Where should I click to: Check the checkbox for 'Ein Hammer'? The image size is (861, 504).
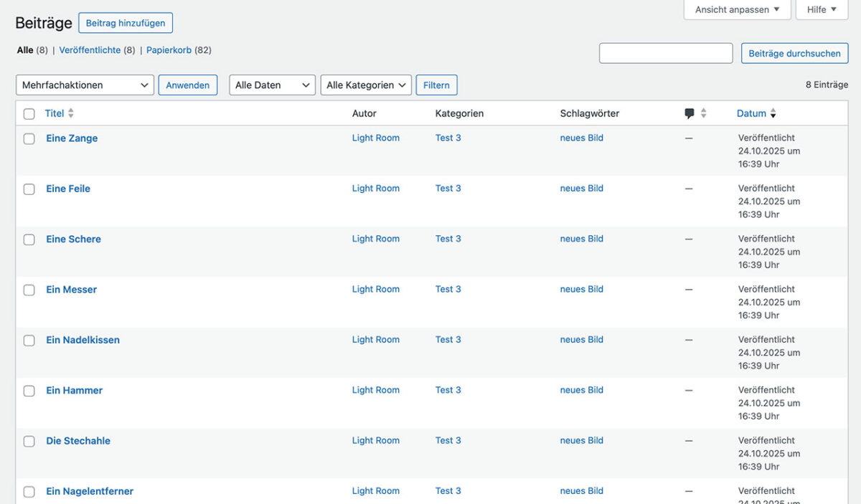coord(29,391)
